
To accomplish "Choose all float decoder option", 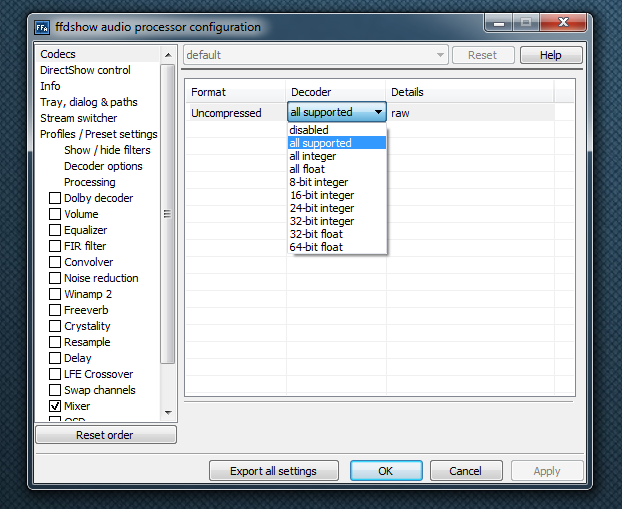I will pos(337,169).
